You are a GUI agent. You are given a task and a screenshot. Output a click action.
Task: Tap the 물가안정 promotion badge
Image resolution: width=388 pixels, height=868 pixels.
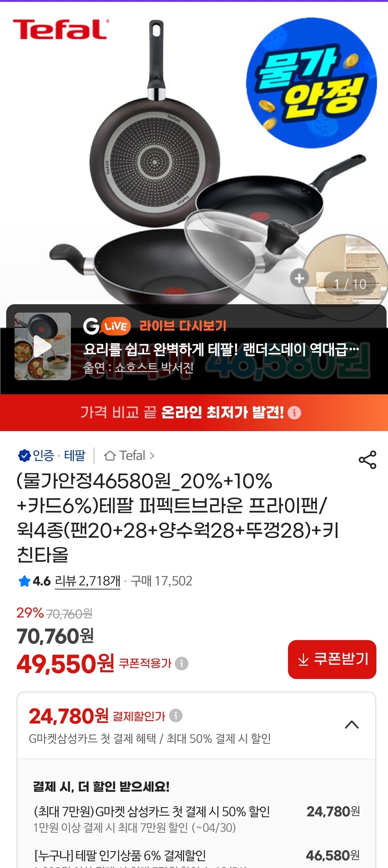point(311,83)
